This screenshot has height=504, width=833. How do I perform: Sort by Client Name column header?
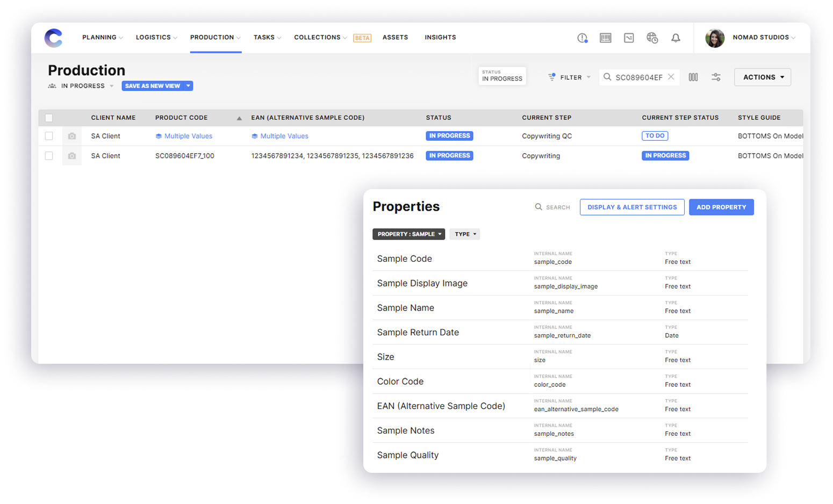tap(113, 118)
